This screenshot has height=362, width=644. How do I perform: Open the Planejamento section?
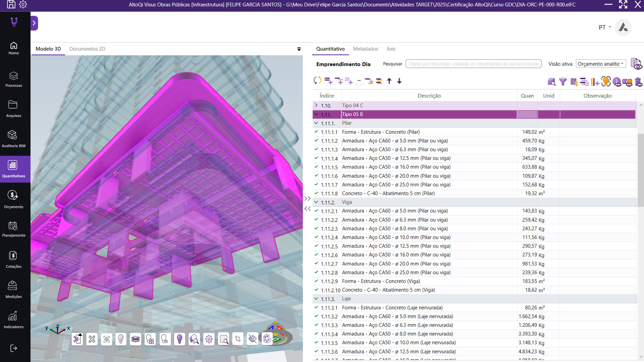[13, 230]
